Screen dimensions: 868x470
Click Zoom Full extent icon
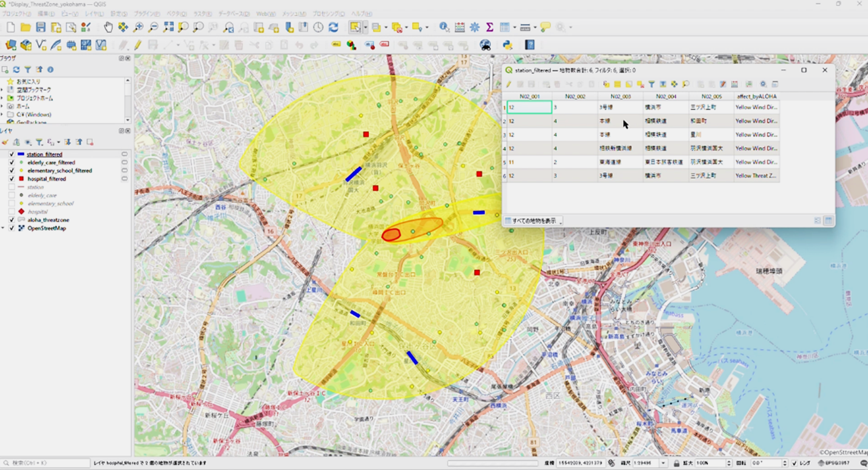tap(169, 27)
